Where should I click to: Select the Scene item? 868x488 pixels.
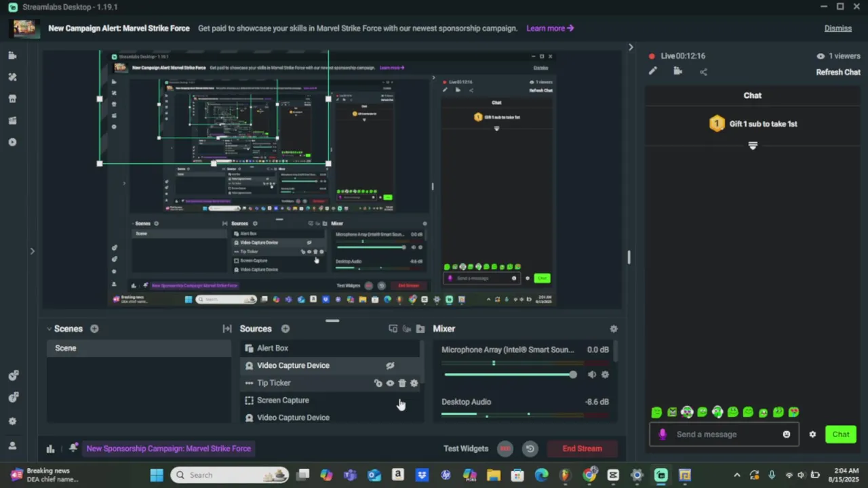click(139, 348)
